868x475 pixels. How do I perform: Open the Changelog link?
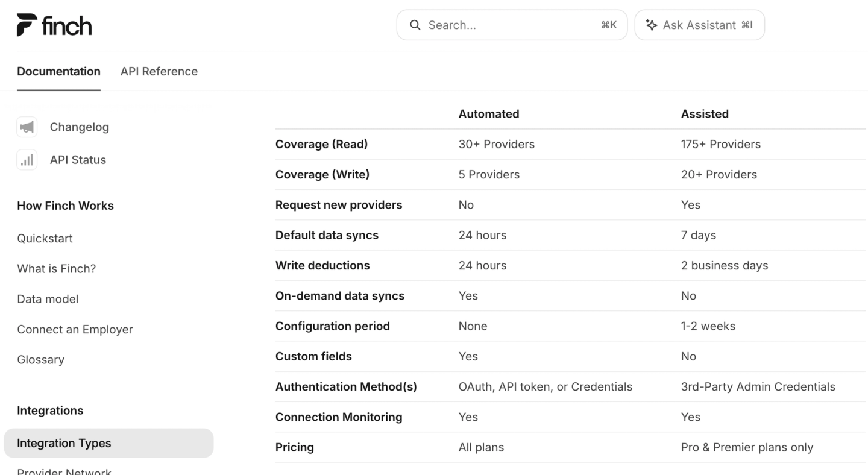point(80,127)
